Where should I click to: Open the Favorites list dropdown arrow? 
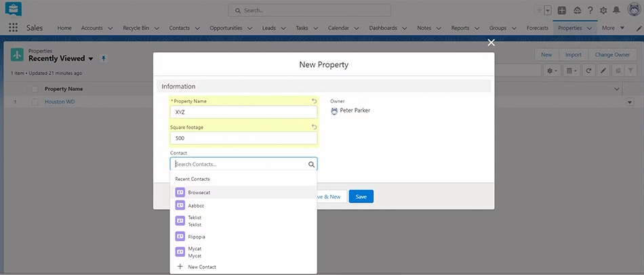point(548,10)
